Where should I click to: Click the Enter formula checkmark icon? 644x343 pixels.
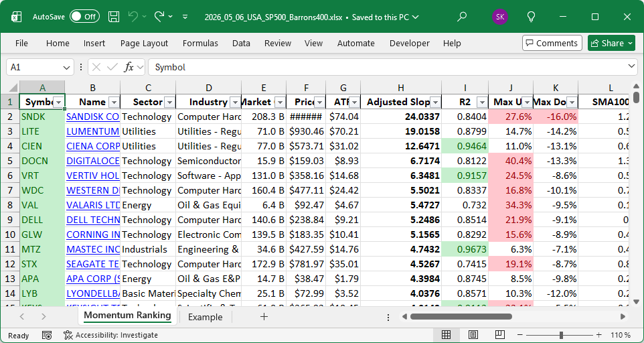pyautogui.click(x=112, y=68)
